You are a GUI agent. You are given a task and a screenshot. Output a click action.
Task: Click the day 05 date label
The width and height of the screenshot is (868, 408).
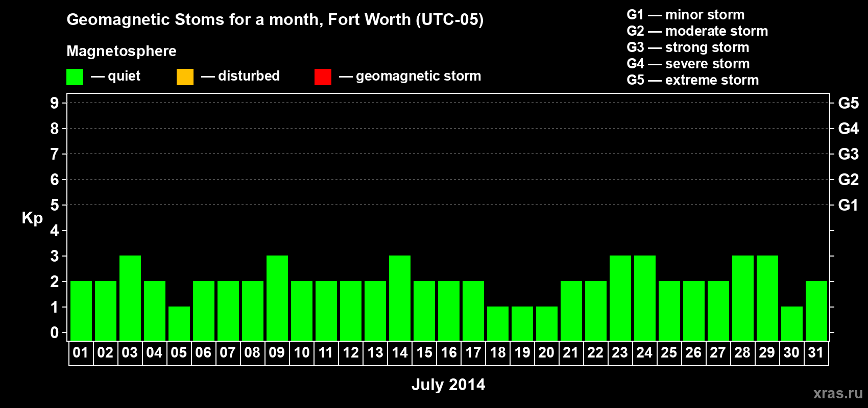pos(179,352)
